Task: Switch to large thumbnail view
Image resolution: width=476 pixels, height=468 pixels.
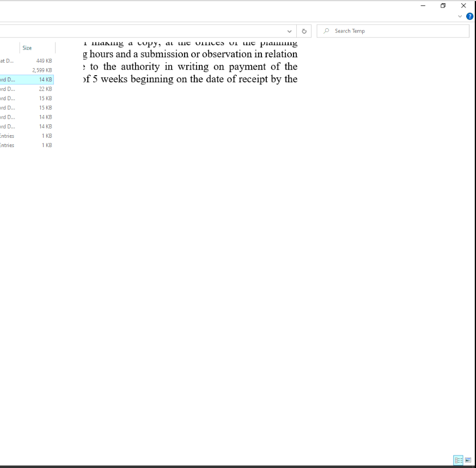Action: tap(468, 460)
